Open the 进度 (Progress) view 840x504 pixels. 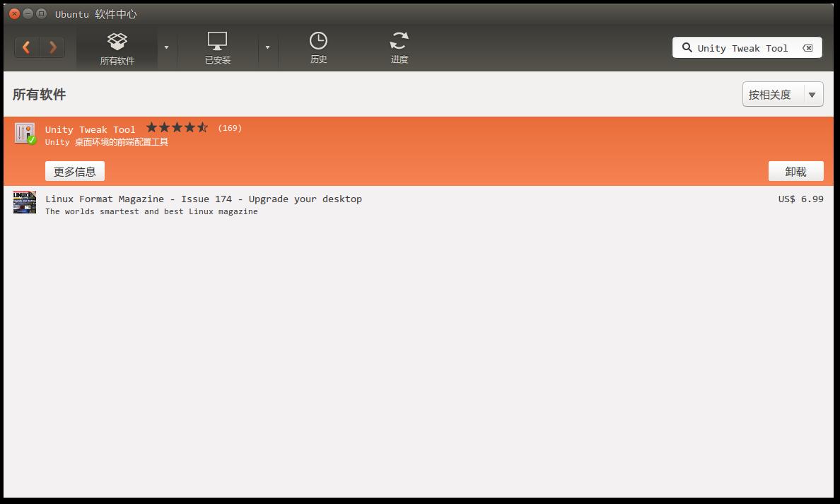(399, 48)
